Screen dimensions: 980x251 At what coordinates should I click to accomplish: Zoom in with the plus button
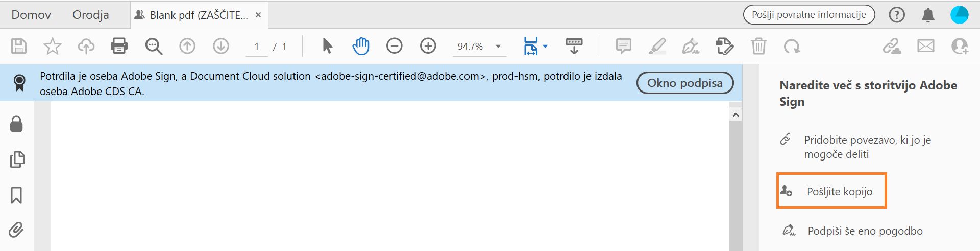coord(428,47)
